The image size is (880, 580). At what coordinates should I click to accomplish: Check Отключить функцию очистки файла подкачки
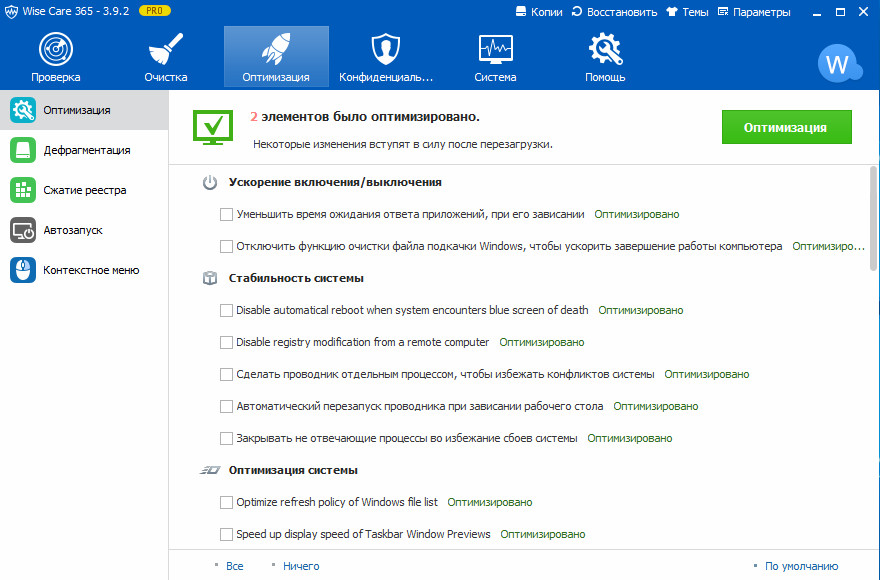tap(226, 246)
